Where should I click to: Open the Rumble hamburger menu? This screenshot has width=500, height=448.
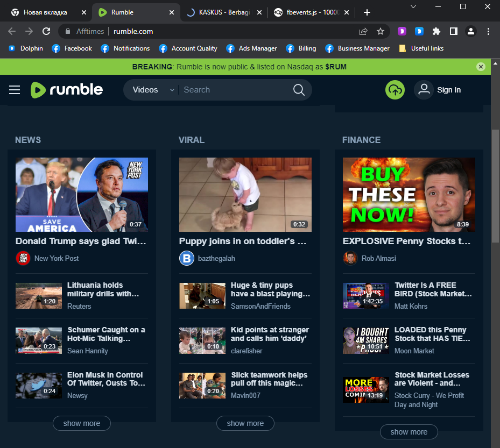[15, 90]
